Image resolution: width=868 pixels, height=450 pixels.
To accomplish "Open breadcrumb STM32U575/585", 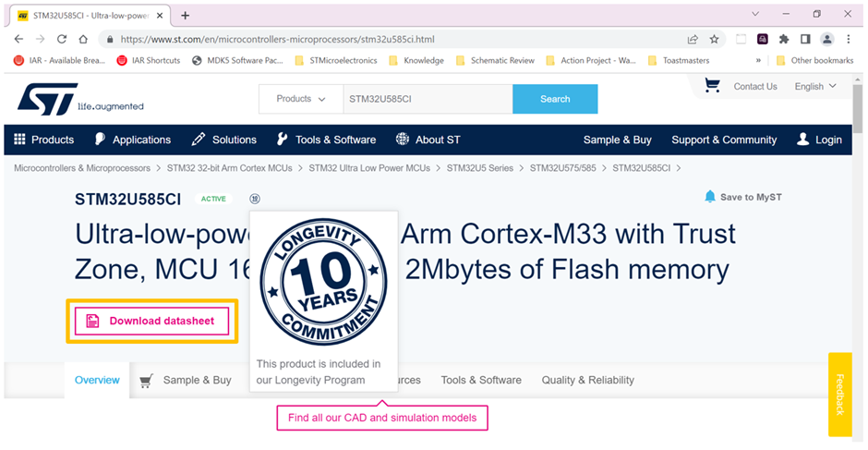I will tap(563, 168).
